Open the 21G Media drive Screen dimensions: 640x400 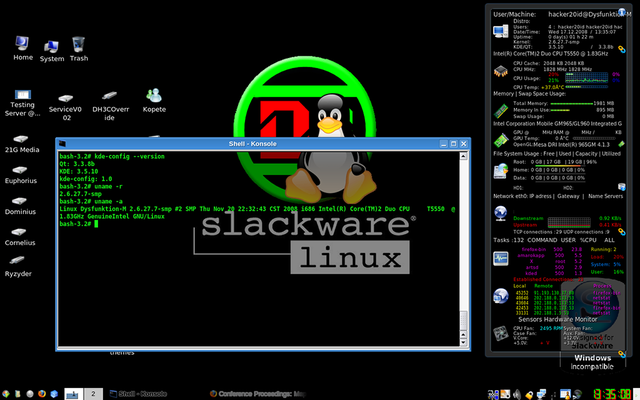22,144
